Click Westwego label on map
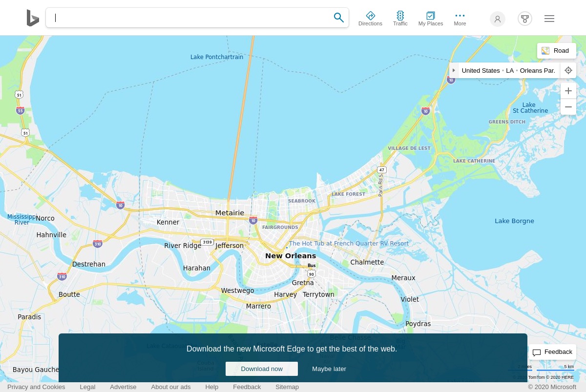586x392 pixels. (237, 290)
